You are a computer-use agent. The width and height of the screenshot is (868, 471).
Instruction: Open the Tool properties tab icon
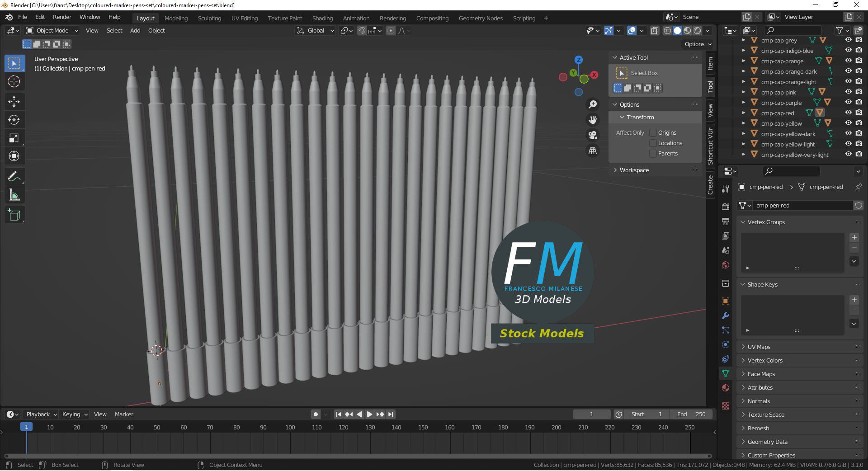[x=726, y=188]
